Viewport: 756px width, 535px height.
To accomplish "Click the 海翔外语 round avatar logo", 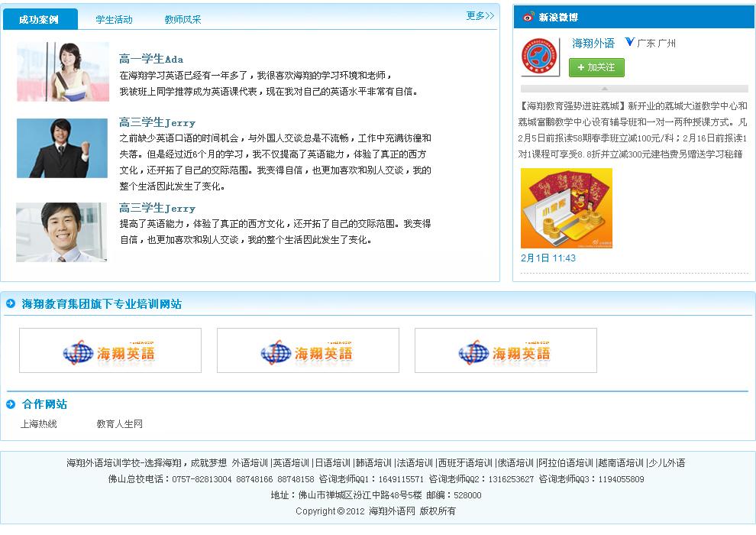I will tap(540, 57).
